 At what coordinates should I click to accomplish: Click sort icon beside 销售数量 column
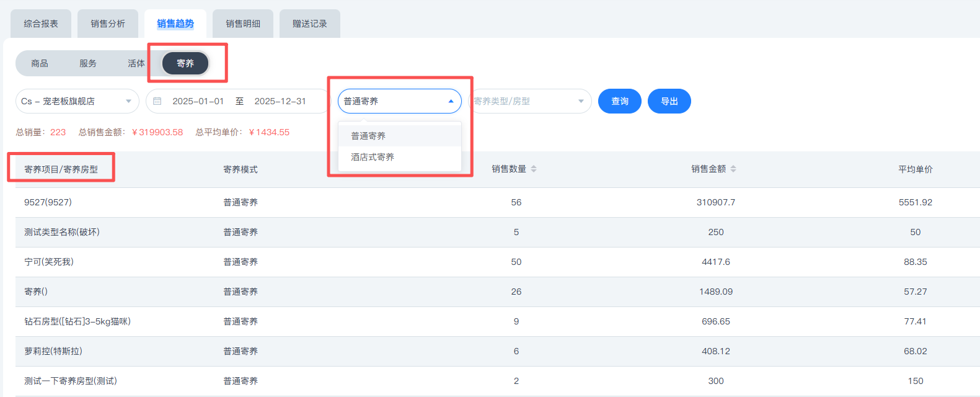pyautogui.click(x=534, y=169)
